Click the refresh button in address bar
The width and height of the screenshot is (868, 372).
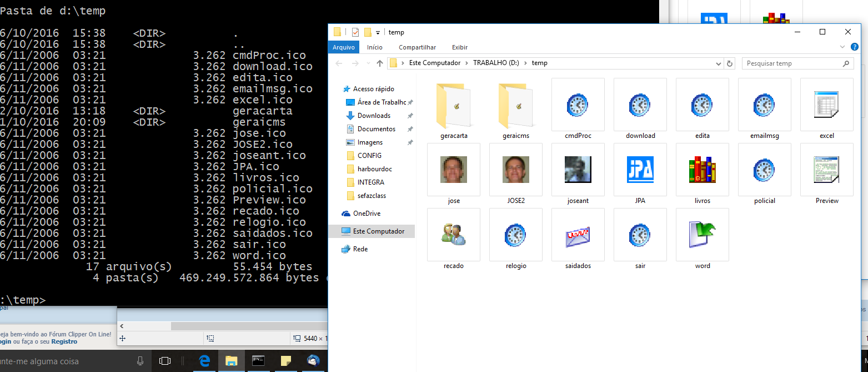tap(730, 63)
